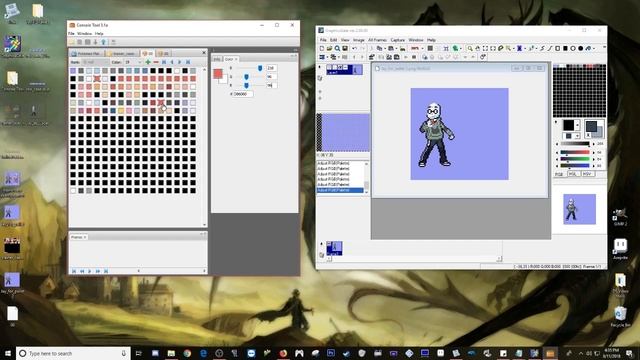Open the File menu in GraphicsGale
This screenshot has height=360, width=640.
323,40
